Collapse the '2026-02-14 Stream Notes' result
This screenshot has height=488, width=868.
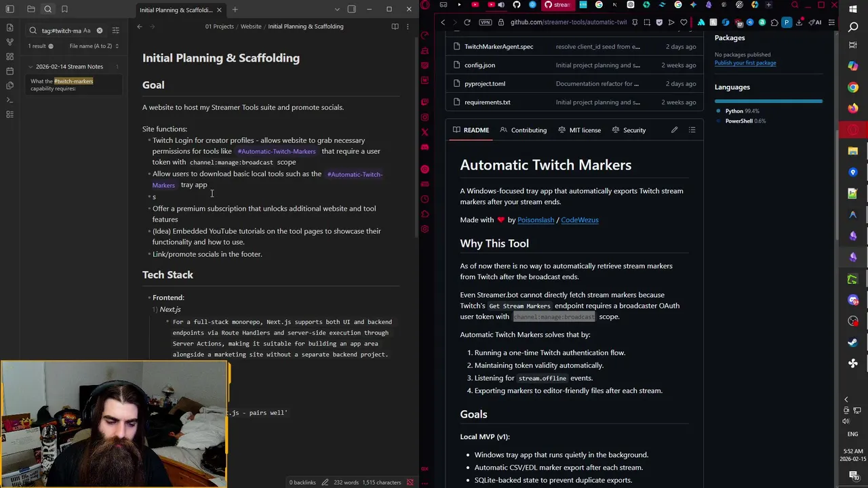[31, 66]
